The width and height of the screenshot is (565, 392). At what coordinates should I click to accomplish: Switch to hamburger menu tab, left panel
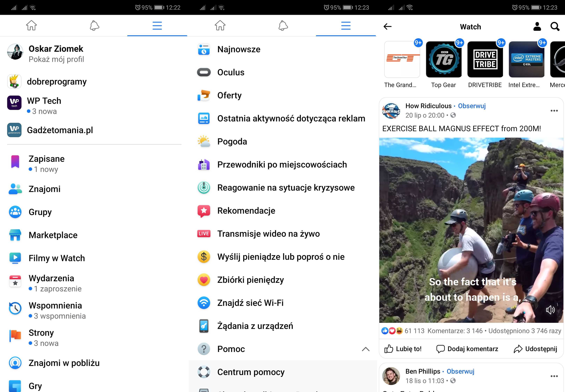coord(157,26)
